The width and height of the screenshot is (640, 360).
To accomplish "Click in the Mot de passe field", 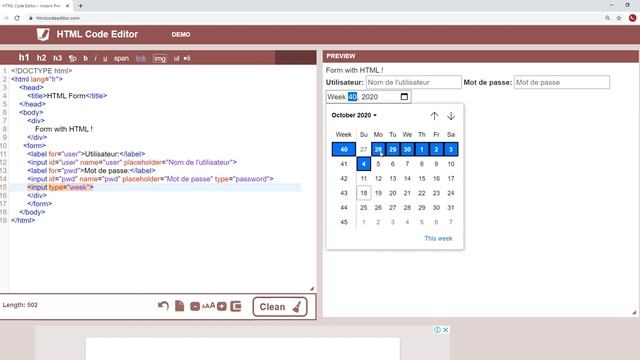I will [x=562, y=82].
